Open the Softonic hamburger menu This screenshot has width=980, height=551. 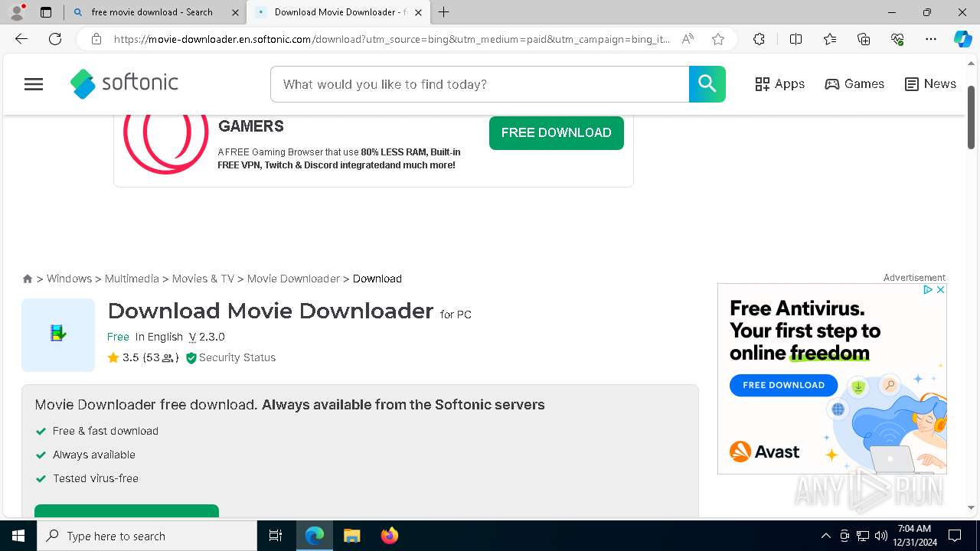click(34, 84)
